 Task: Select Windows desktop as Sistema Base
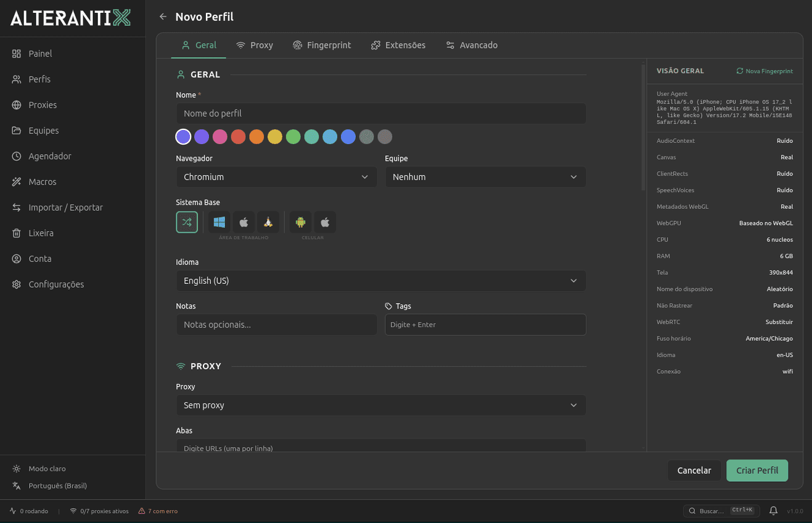[219, 222]
